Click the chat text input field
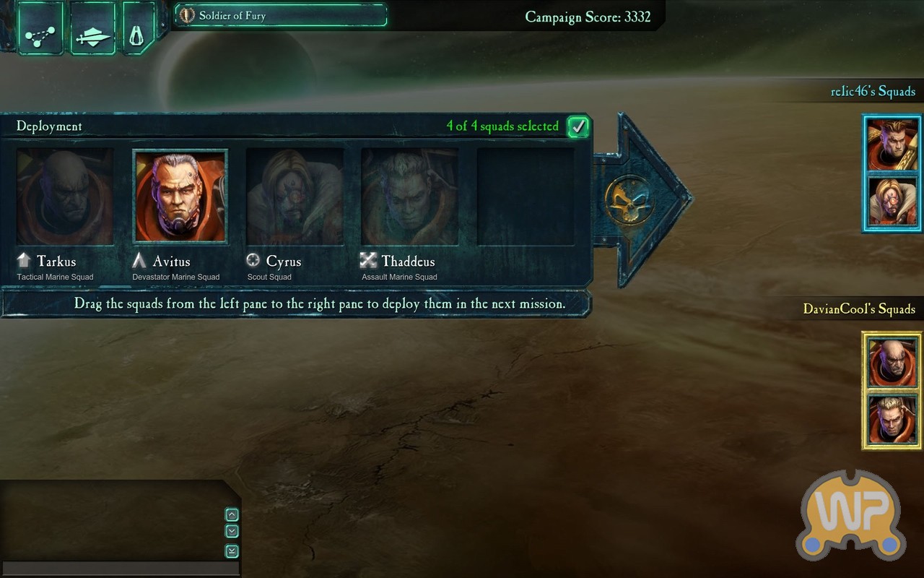The image size is (924, 578). pyautogui.click(x=121, y=569)
